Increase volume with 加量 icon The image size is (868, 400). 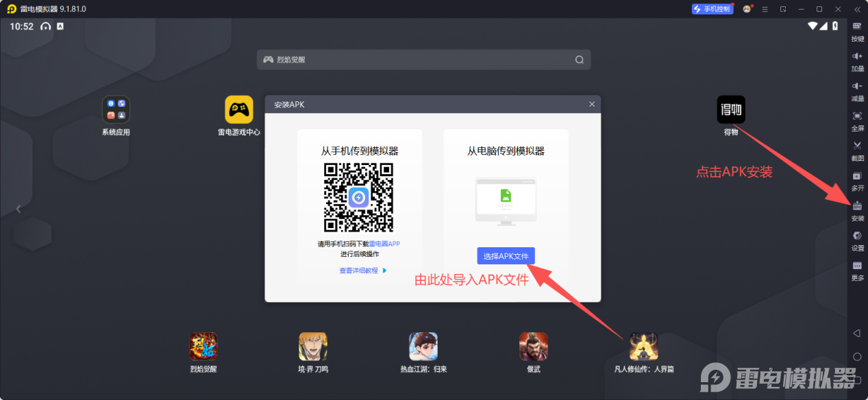click(857, 62)
